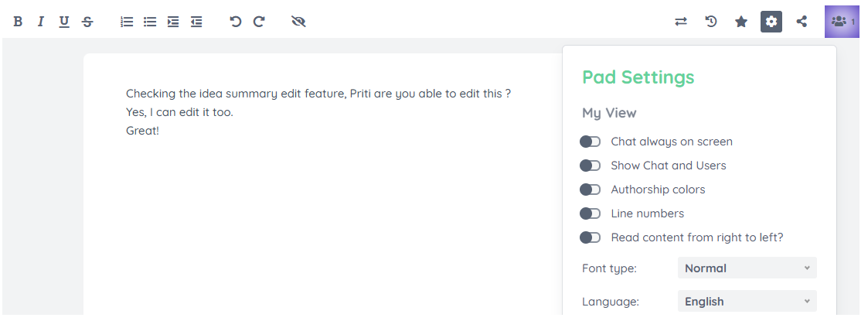This screenshot has width=868, height=321.
Task: Show connected users list button
Action: click(x=842, y=22)
